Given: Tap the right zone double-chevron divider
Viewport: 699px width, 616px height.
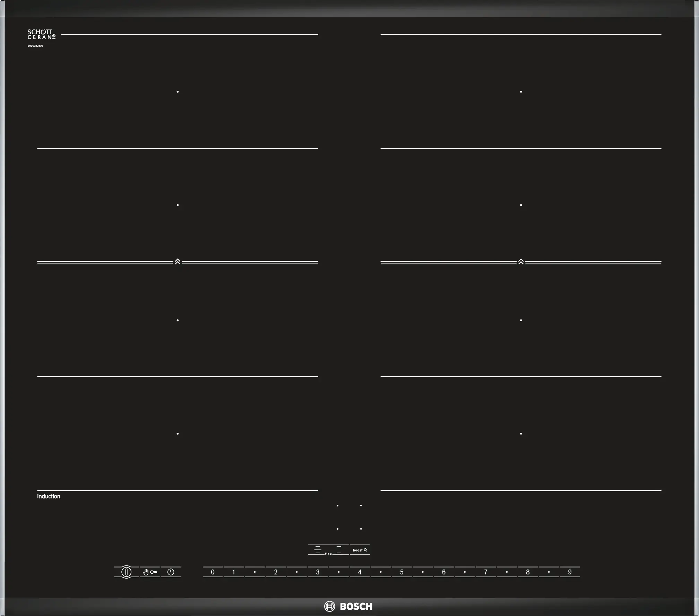Looking at the screenshot, I should (521, 262).
